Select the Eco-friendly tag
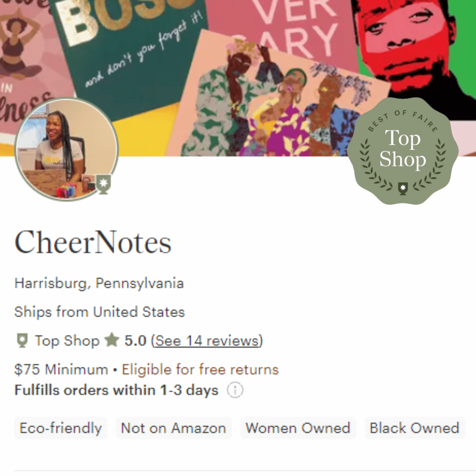The width and height of the screenshot is (476, 476). click(x=61, y=428)
